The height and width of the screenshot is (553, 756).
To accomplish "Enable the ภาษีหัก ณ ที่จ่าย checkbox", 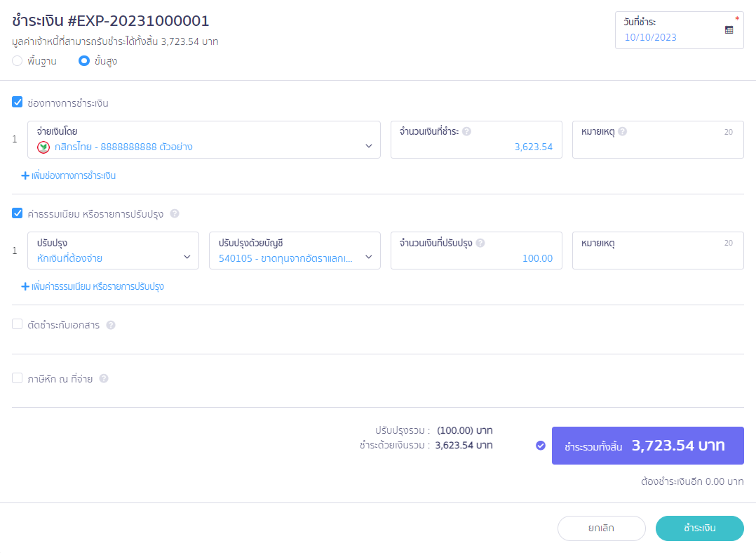I will 18,378.
